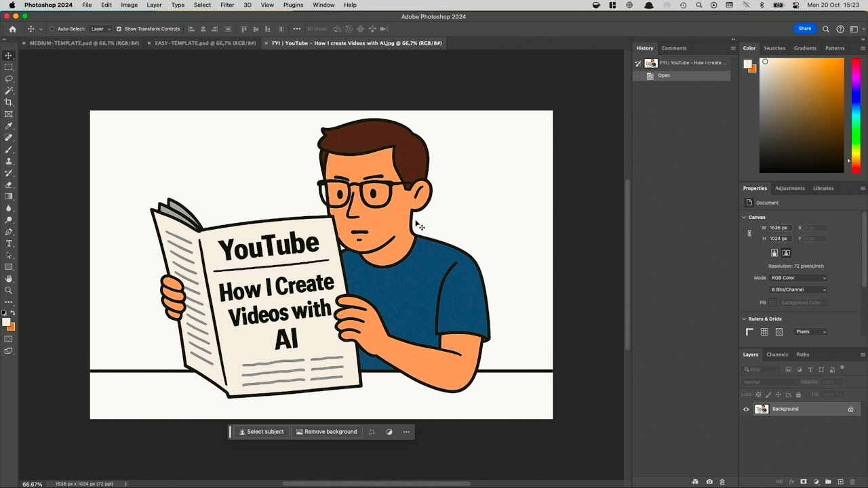The width and height of the screenshot is (868, 488).
Task: Open Auto-Select Layer dropdown
Action: 101,29
